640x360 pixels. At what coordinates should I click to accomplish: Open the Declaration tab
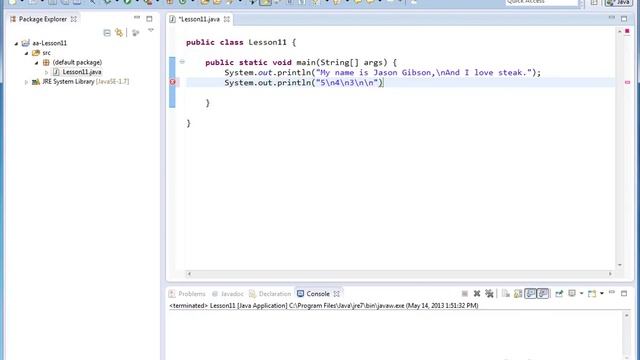click(270, 294)
